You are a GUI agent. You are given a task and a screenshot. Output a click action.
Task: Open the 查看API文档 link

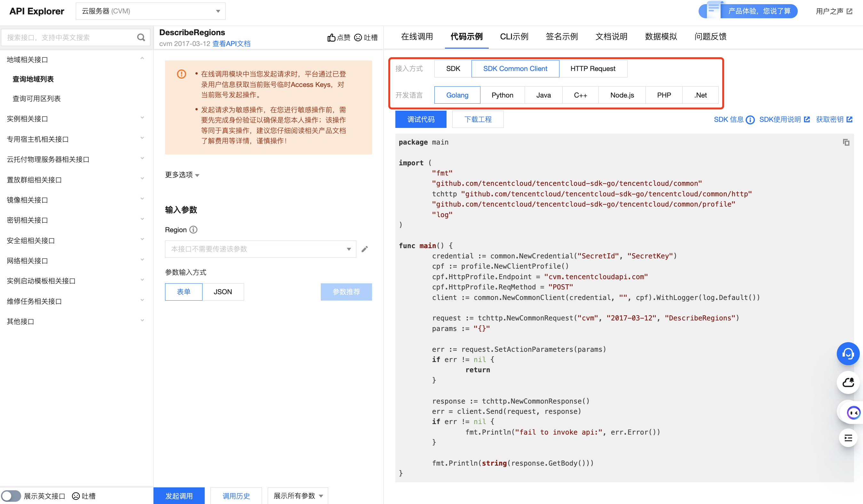[232, 44]
